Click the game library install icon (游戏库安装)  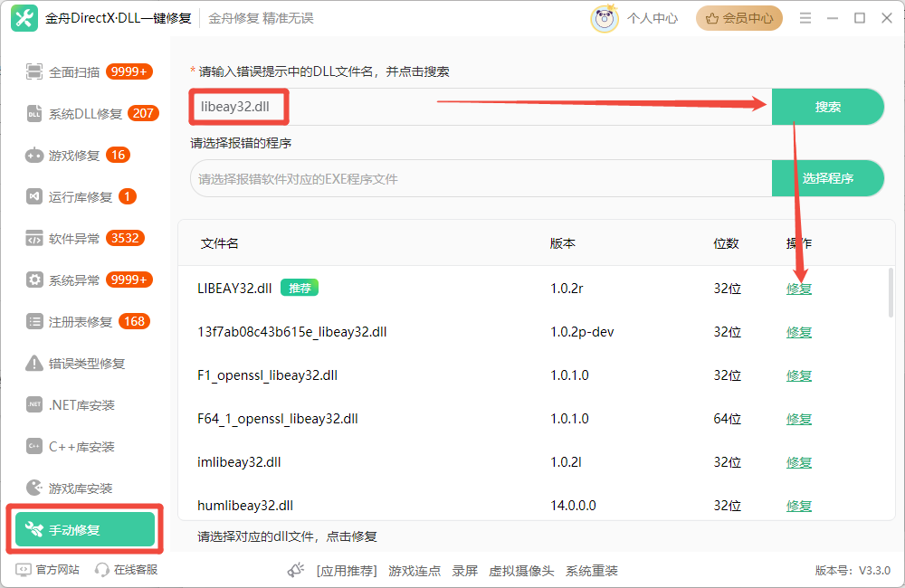(34, 488)
